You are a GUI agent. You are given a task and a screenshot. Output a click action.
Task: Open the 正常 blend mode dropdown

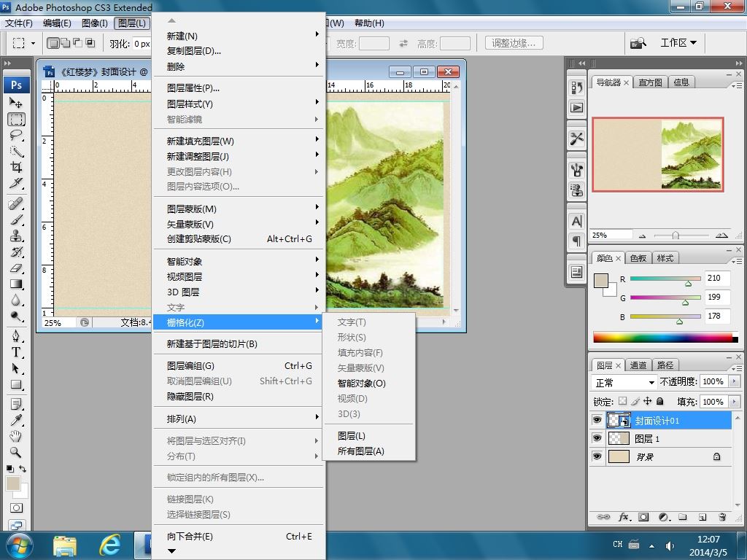coord(624,382)
